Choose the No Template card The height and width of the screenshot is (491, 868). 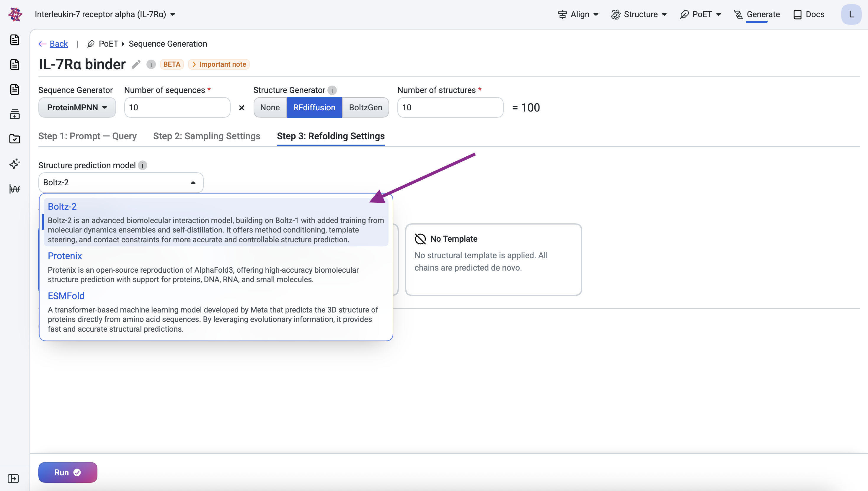tap(493, 260)
